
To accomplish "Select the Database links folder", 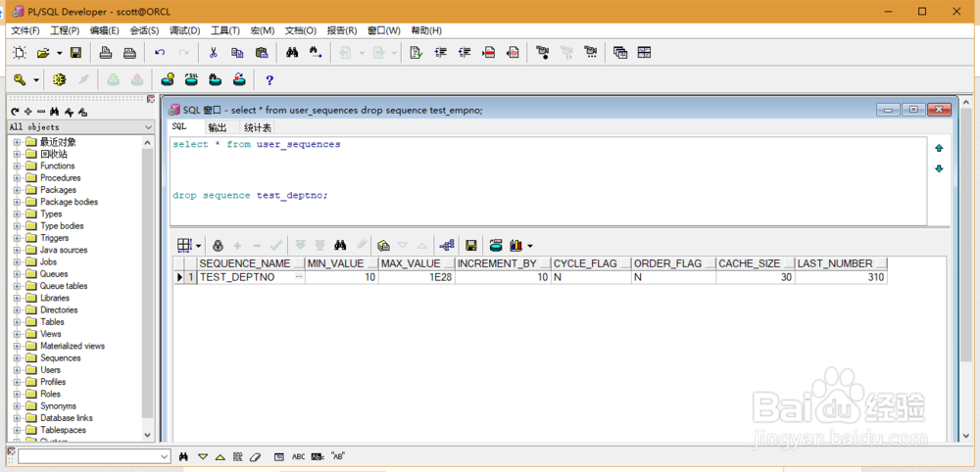I will point(67,418).
